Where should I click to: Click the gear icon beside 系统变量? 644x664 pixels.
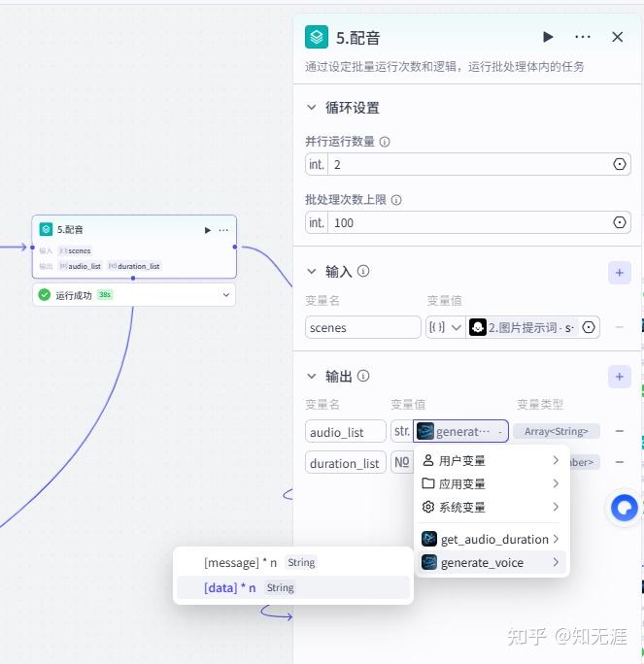coord(428,507)
